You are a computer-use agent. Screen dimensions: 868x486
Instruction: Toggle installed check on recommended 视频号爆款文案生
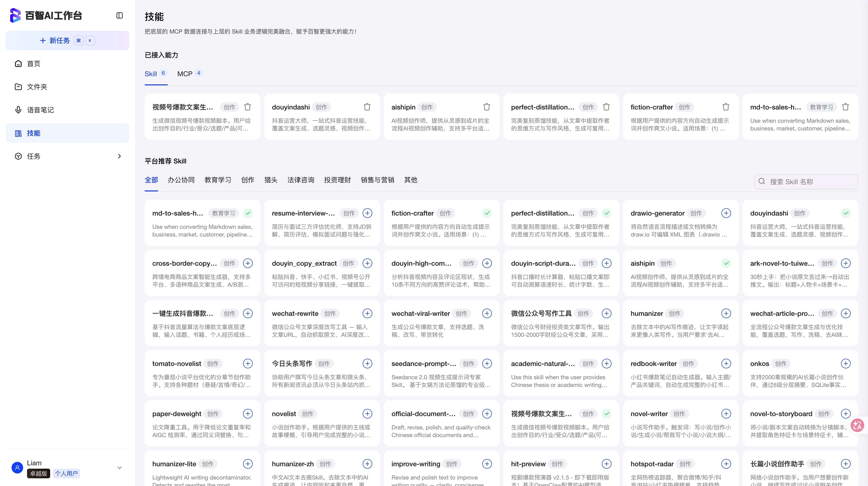607,414
